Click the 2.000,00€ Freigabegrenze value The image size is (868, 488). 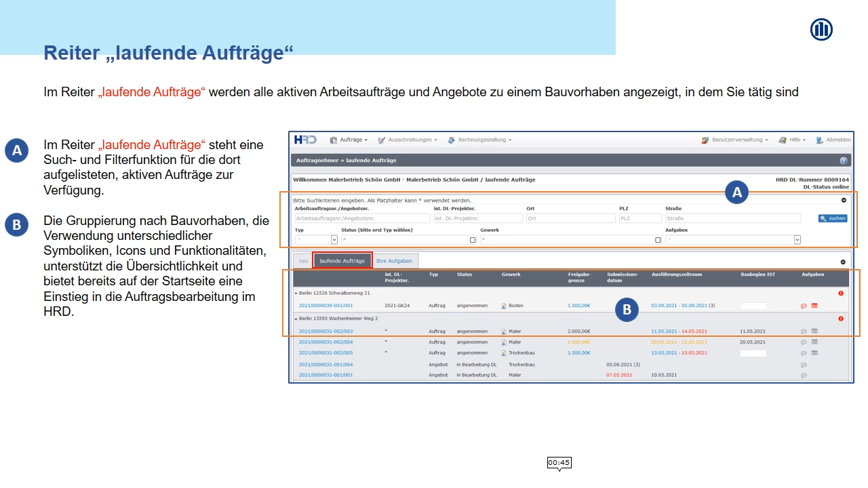point(579,331)
